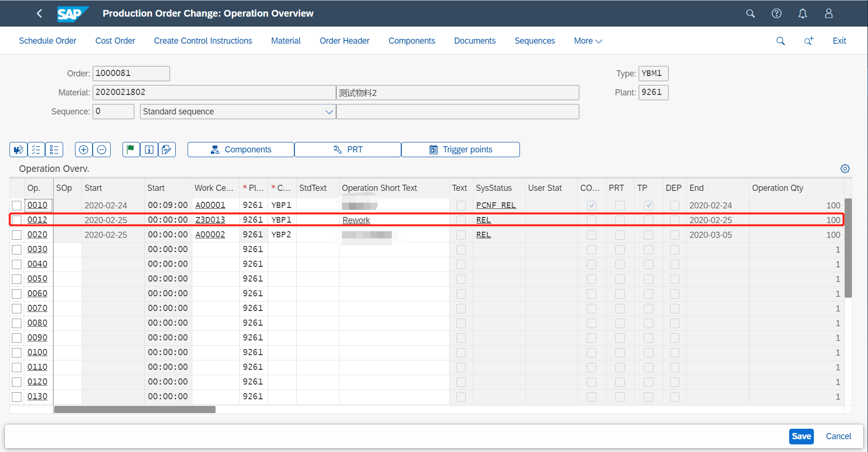Click the copy-and-edit document icon
This screenshot has height=452, width=868.
point(167,149)
